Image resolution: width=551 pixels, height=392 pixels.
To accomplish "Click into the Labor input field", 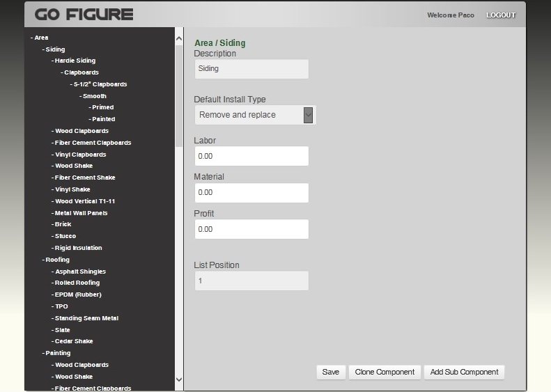I will (251, 156).
